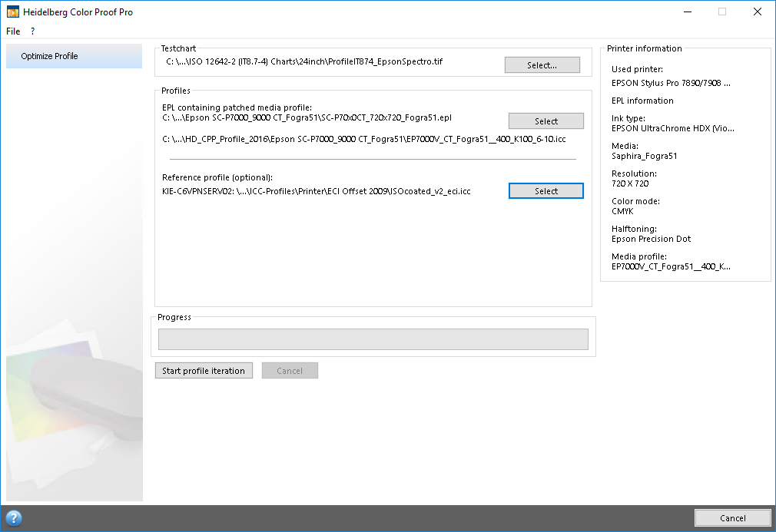The width and height of the screenshot is (776, 532).
Task: Click the 'Reference profile (optional):' label
Action: click(217, 177)
